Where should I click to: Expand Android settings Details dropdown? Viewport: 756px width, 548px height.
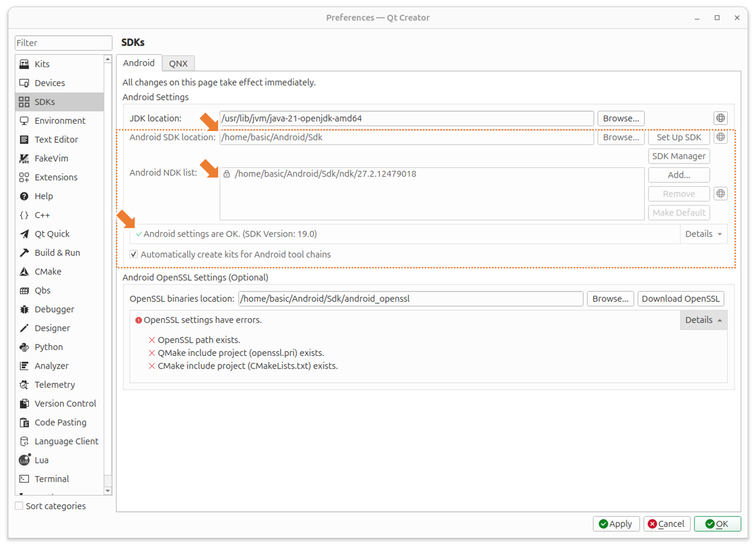click(703, 234)
